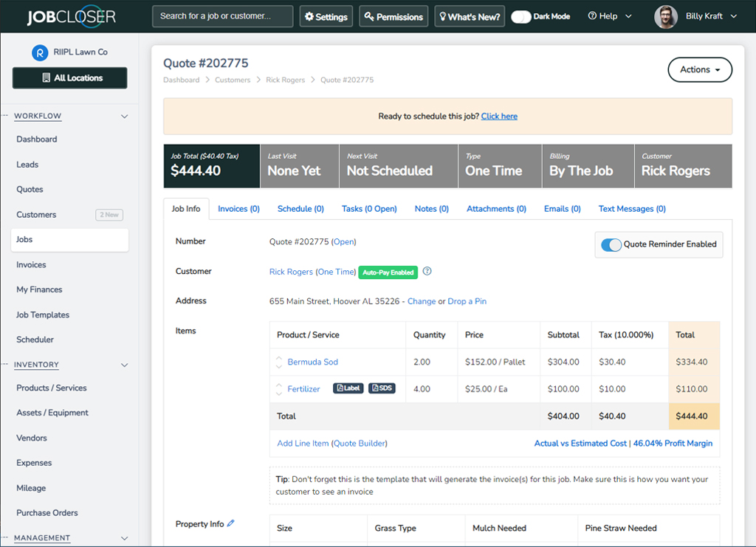Click Billy Kraft's profile avatar
This screenshot has width=756, height=547.
(x=665, y=16)
